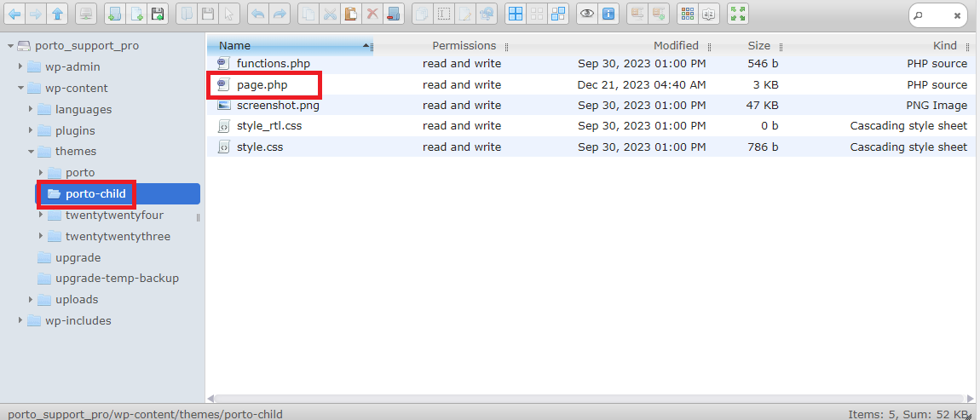Go to parent folder with up arrow icon
Screen dimensions: 980x420
click(x=57, y=14)
